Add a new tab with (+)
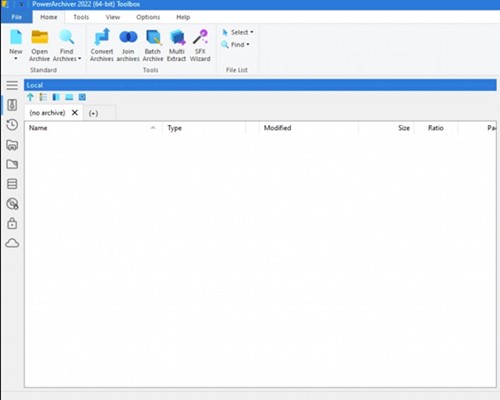Screen dimensions: 500x400 point(93,113)
